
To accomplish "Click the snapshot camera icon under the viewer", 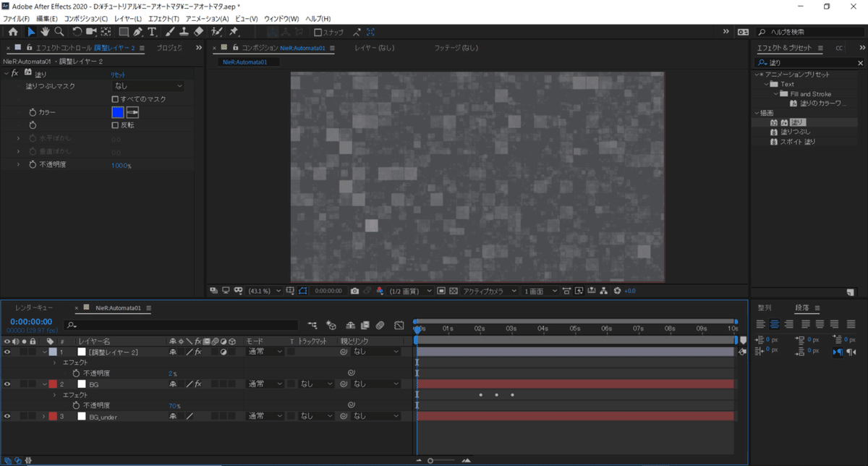I will 354,290.
